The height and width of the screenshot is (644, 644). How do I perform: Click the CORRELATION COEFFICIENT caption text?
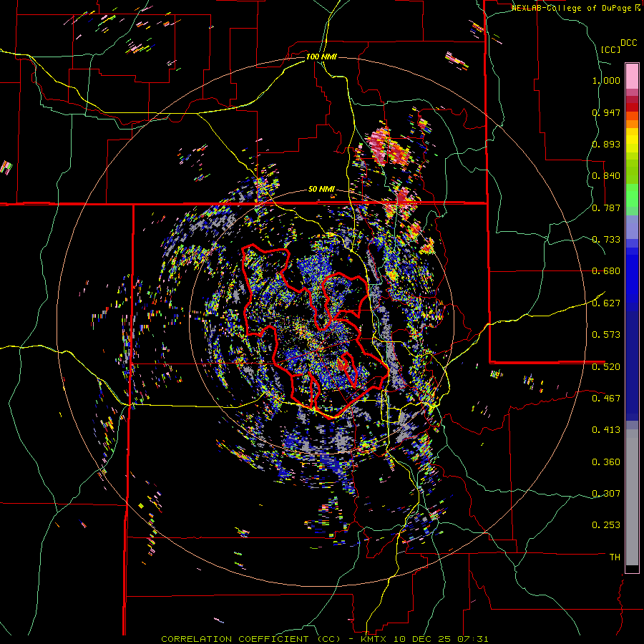250,639
